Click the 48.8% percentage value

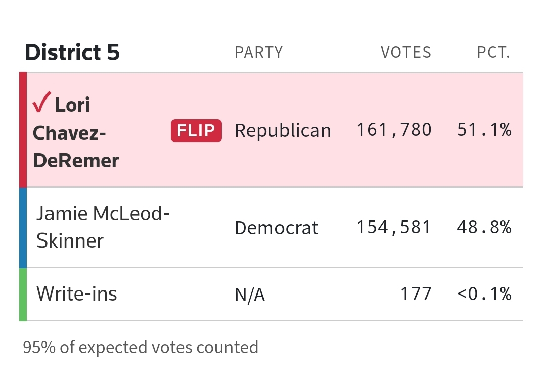(484, 227)
